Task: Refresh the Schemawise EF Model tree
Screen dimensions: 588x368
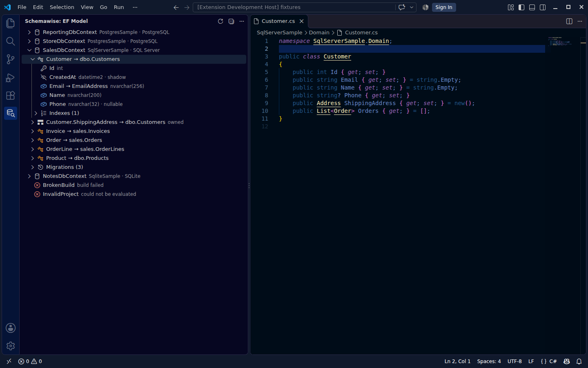Action: pyautogui.click(x=220, y=21)
